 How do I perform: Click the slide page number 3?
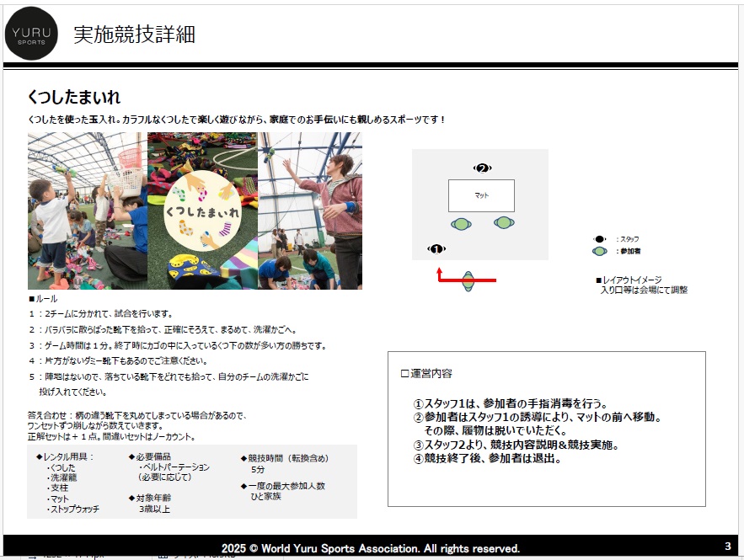point(728,546)
